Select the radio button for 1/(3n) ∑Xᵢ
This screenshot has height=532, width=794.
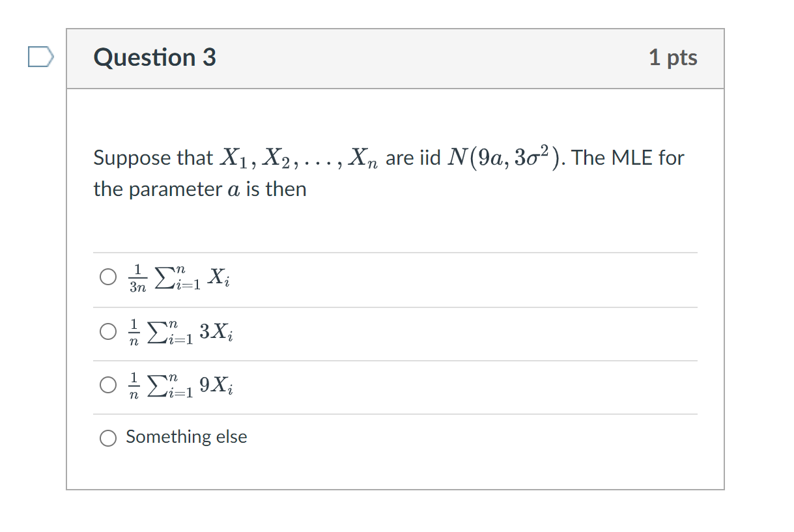click(108, 277)
